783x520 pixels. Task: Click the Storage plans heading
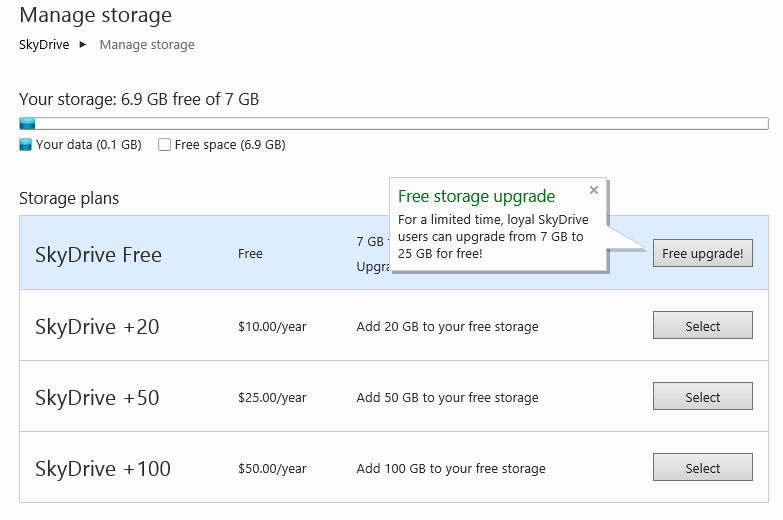[x=69, y=198]
